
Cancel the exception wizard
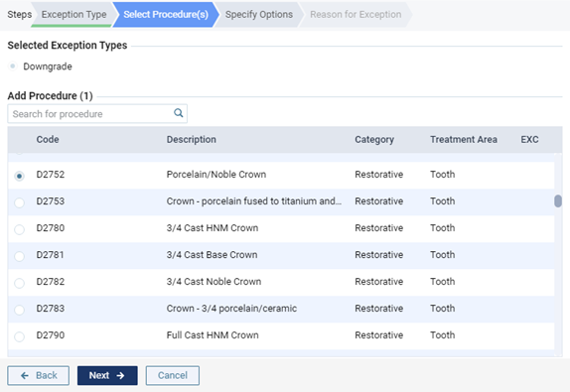[173, 375]
